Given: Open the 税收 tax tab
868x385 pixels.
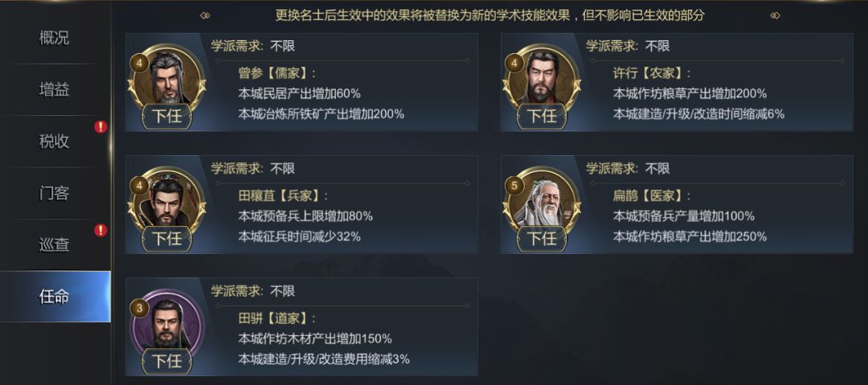Looking at the screenshot, I should tap(55, 141).
